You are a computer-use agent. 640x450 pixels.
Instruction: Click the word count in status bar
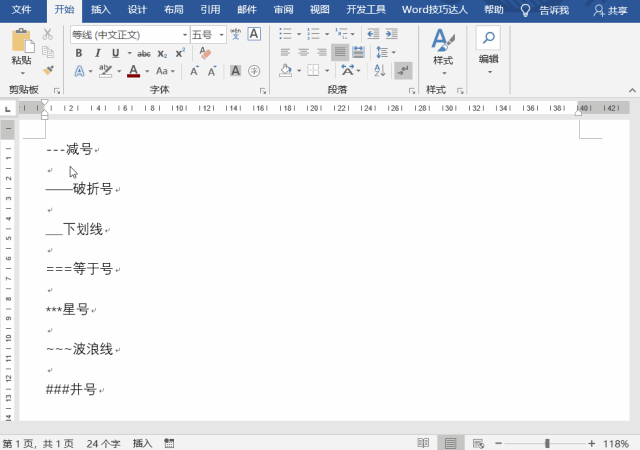tap(103, 443)
